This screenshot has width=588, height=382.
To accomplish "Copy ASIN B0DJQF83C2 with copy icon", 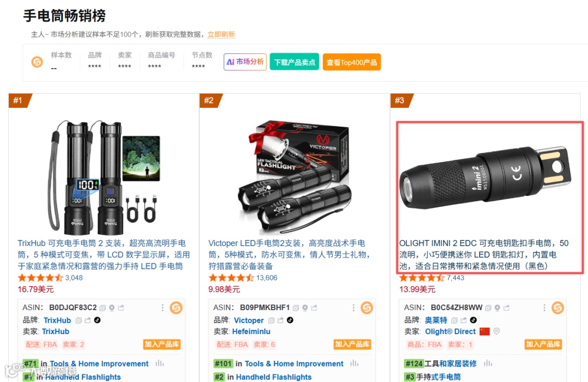I will click(x=102, y=308).
